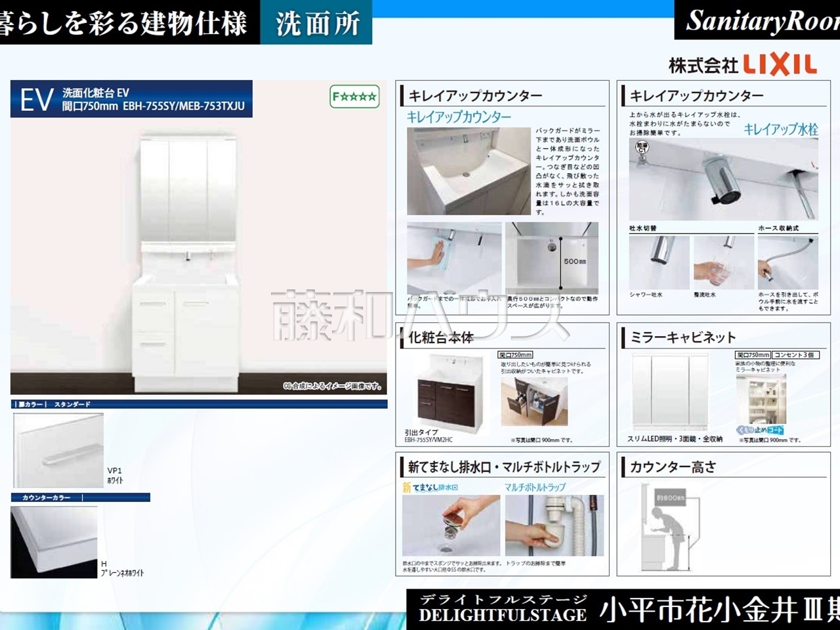Click the 引出タイプ EBH-755SY/VM2HC caption

click(429, 436)
